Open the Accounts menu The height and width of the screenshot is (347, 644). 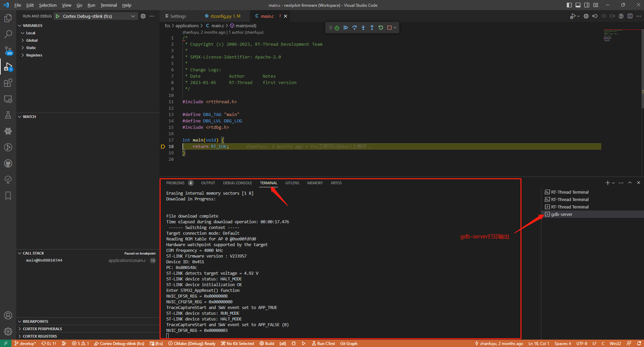pos(8,315)
